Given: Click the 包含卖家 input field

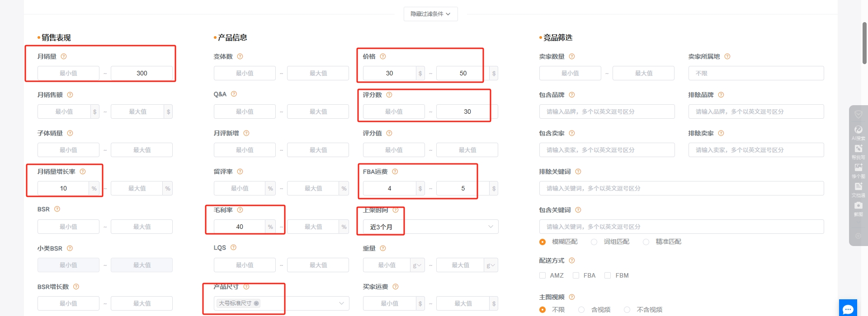Looking at the screenshot, I should click(607, 150).
